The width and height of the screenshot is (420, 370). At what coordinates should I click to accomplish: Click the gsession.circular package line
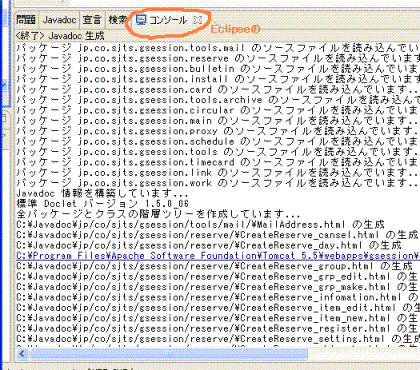point(217,110)
